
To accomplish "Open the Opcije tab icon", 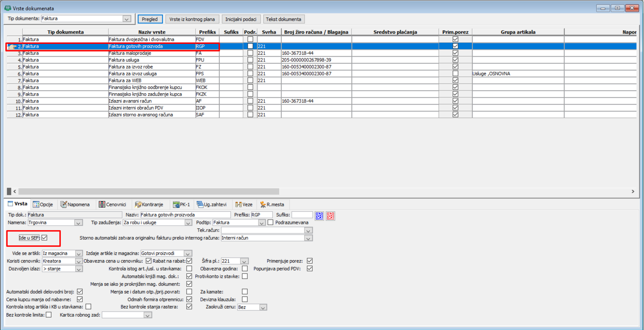I will tap(36, 204).
